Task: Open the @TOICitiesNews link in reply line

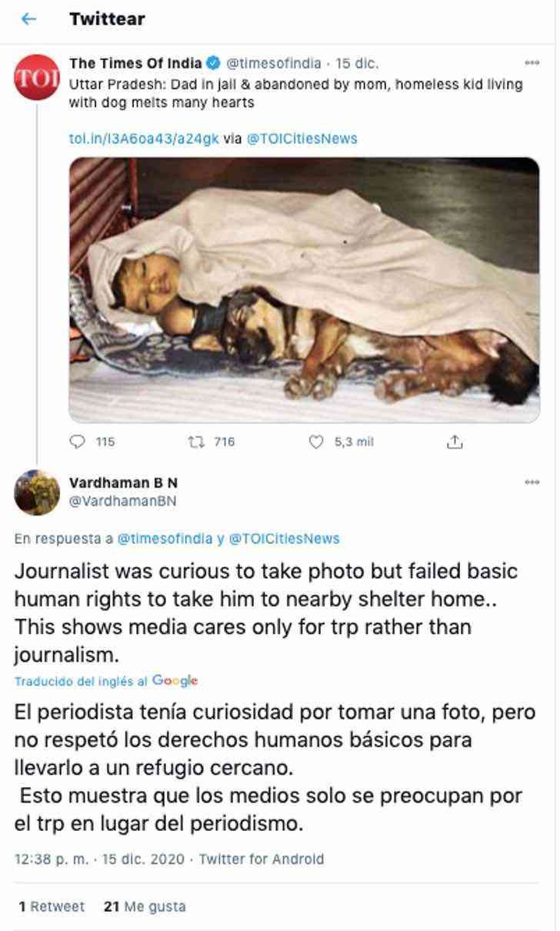Action: pos(284,539)
